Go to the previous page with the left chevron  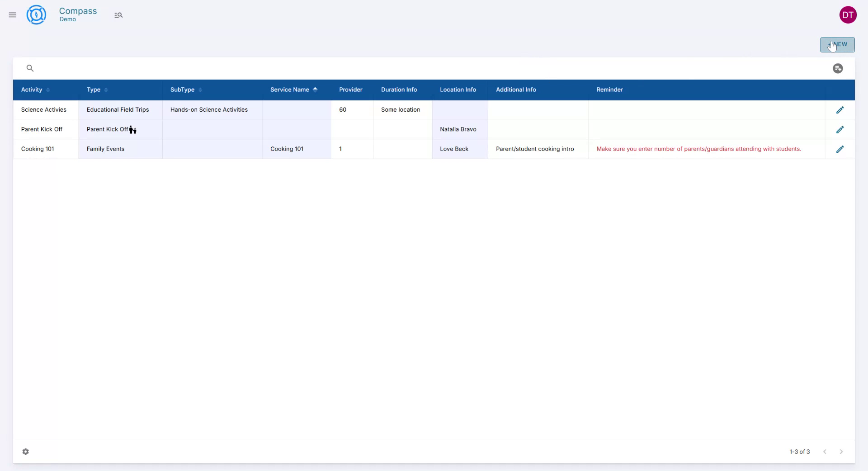pyautogui.click(x=825, y=452)
